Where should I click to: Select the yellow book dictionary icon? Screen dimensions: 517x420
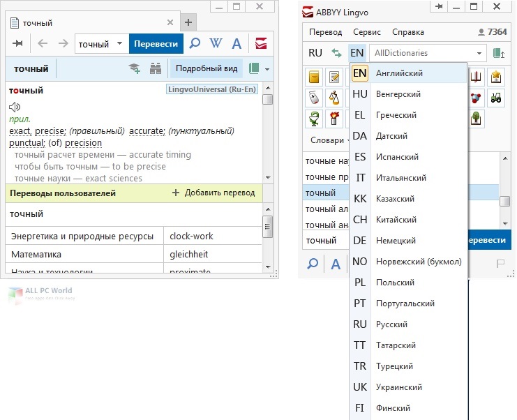(314, 77)
